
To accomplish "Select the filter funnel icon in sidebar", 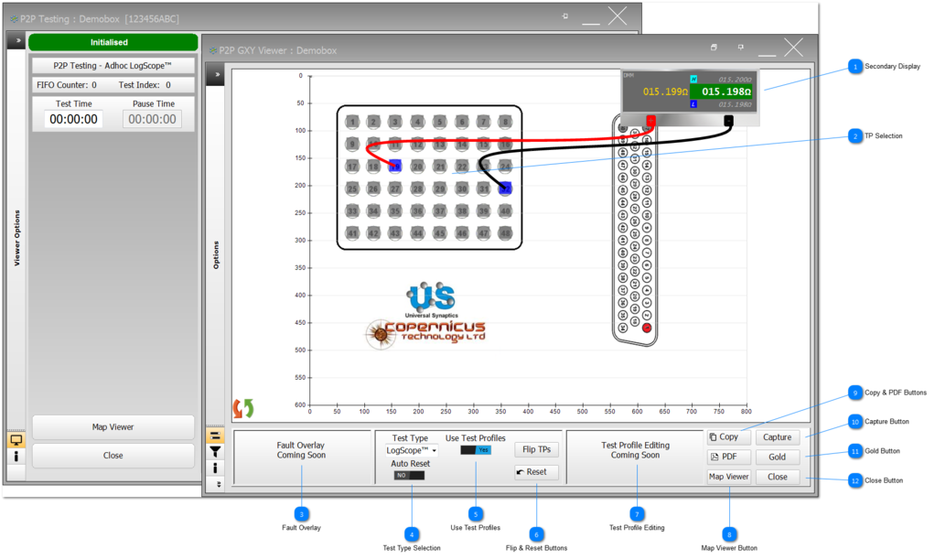I will (x=215, y=451).
